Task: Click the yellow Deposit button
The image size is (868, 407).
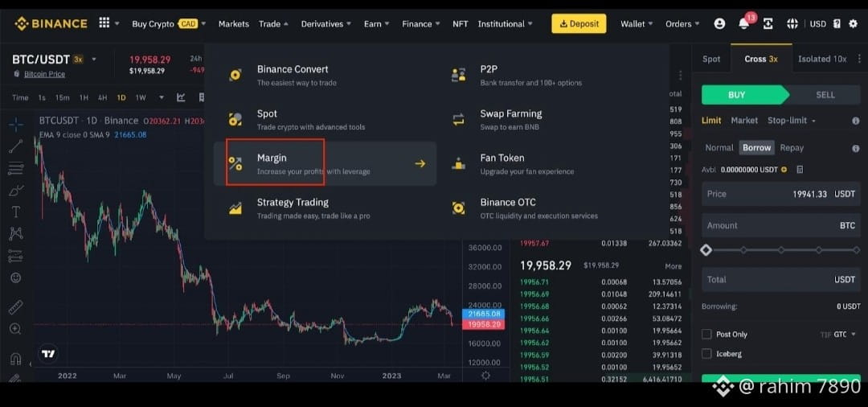Action: coord(579,24)
